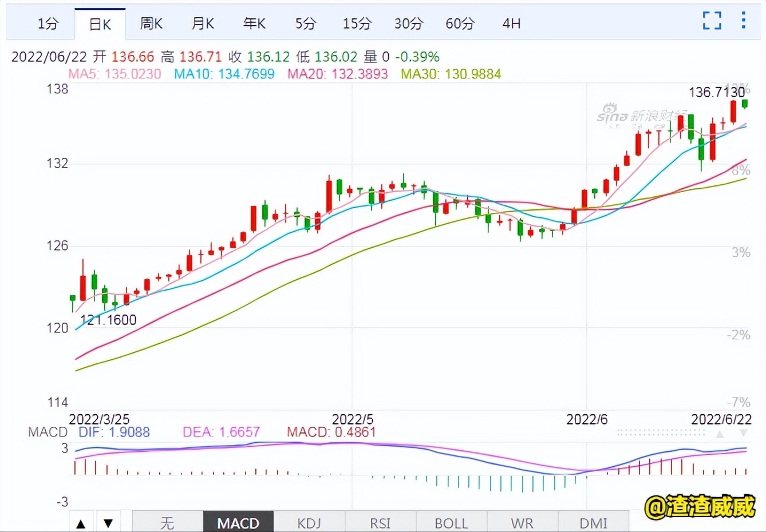
Task: Click the dotted drag handle above MACD
Action: 661,433
